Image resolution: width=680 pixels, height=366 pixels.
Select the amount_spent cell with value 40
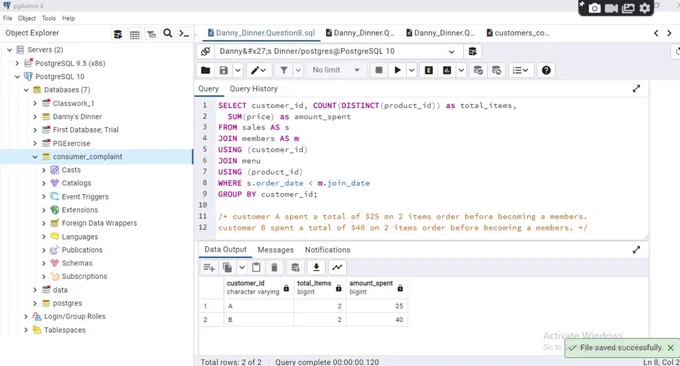coord(376,320)
